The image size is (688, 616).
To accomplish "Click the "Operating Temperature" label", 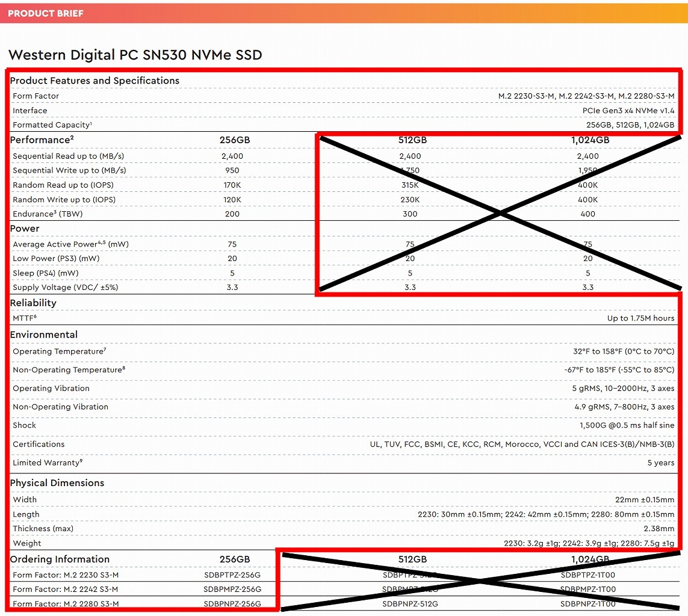I will click(x=59, y=352).
